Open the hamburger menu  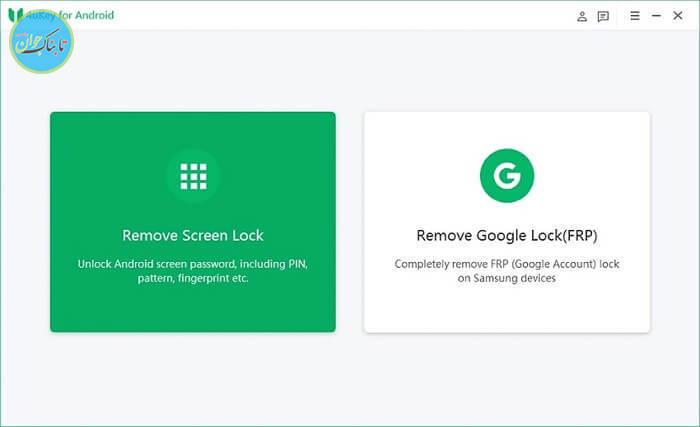point(635,16)
